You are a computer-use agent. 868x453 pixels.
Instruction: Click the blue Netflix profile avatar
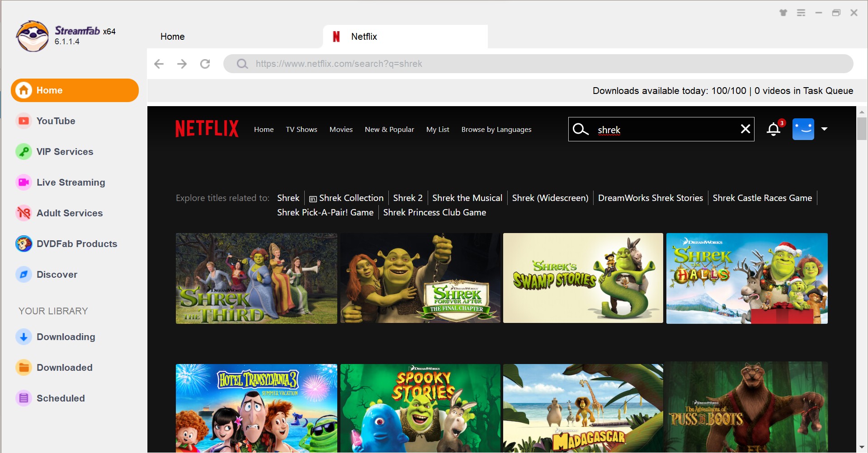pos(803,129)
